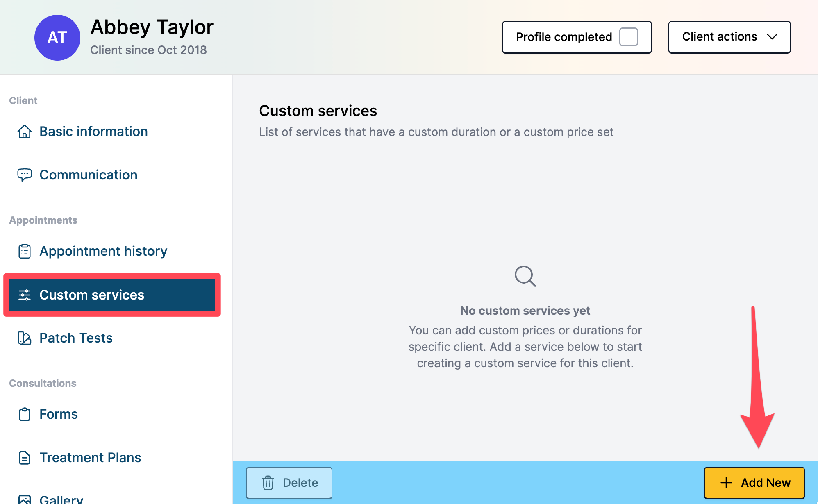This screenshot has height=504, width=818.
Task: Tick the Profile completed checkbox
Action: tap(628, 37)
